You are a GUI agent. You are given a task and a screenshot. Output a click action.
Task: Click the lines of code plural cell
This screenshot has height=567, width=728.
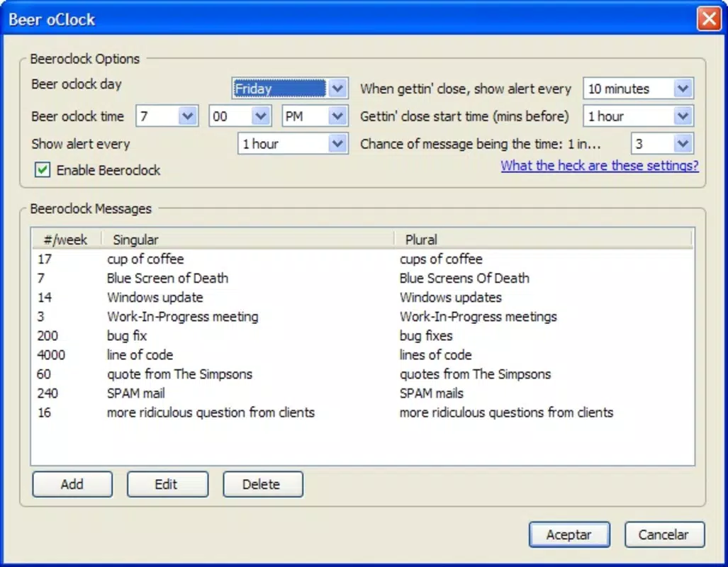(x=435, y=355)
